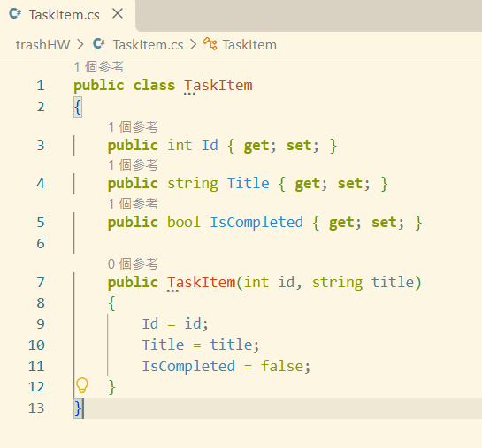
Task: Open TaskItem class breadcrumb dropdown
Action: point(249,45)
